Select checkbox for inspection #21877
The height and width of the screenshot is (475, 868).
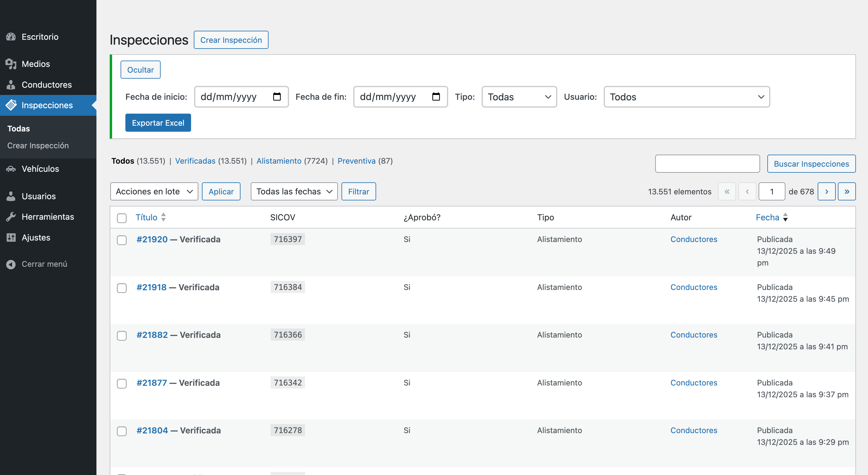coord(122,383)
